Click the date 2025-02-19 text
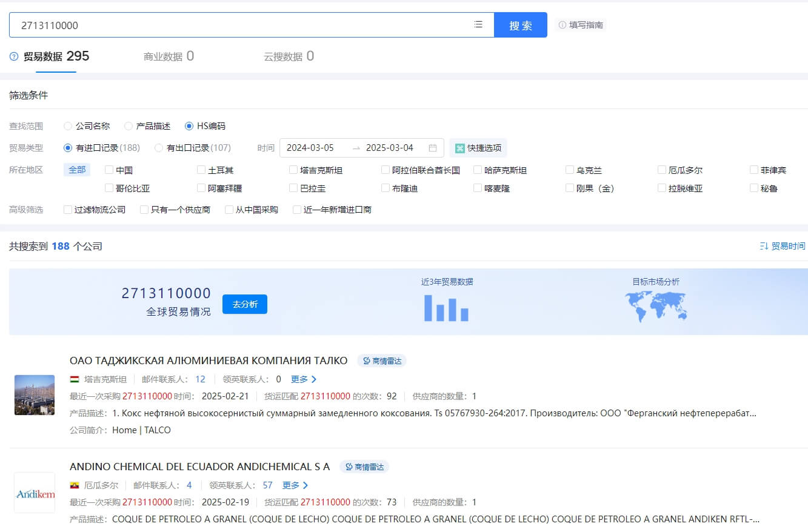The image size is (808, 532). (225, 502)
